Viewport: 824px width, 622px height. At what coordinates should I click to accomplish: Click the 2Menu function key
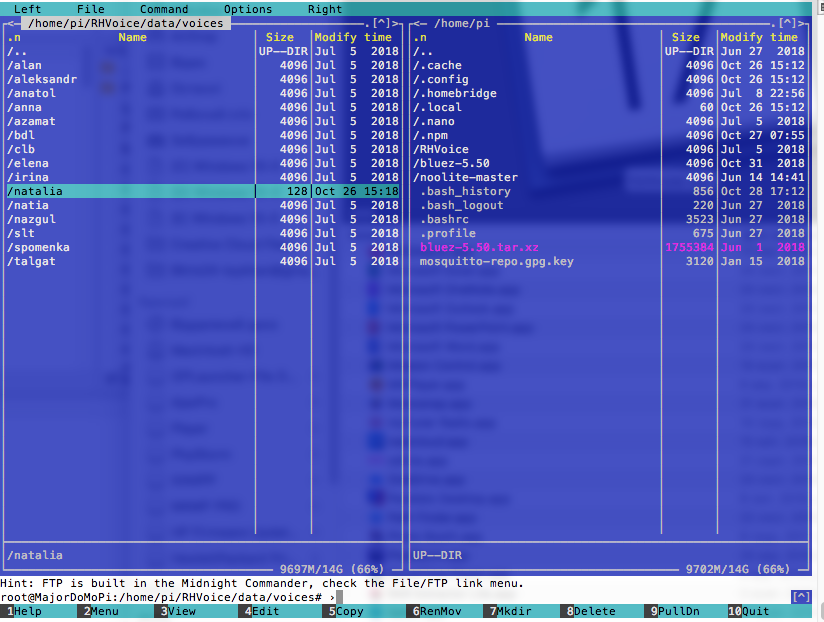point(101,611)
